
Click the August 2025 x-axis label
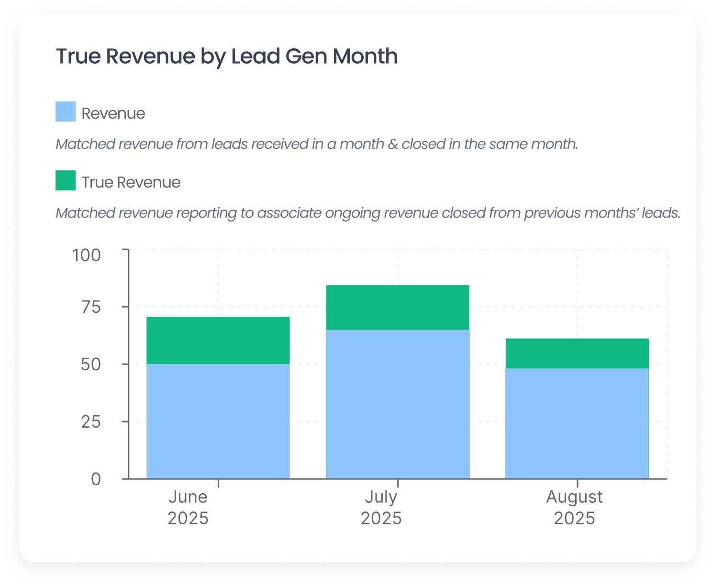click(x=574, y=507)
